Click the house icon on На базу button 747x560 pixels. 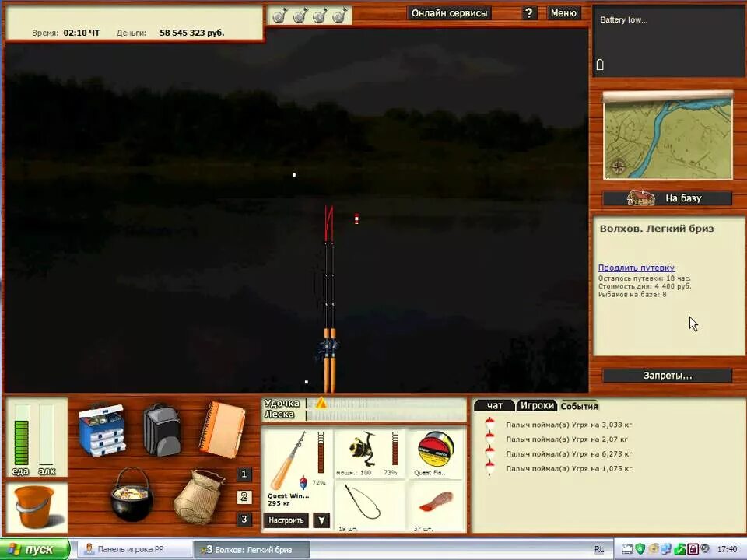coord(640,198)
